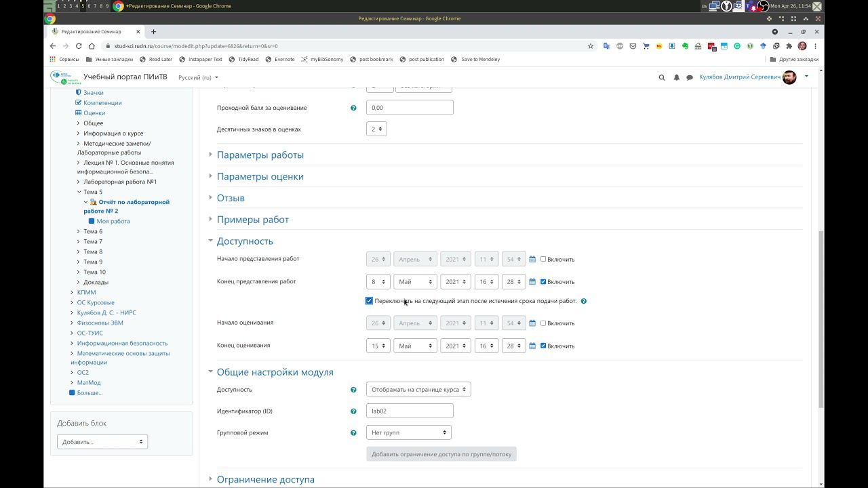Image resolution: width=868 pixels, height=488 pixels.
Task: Open the search icon in portal header
Action: click(x=662, y=77)
